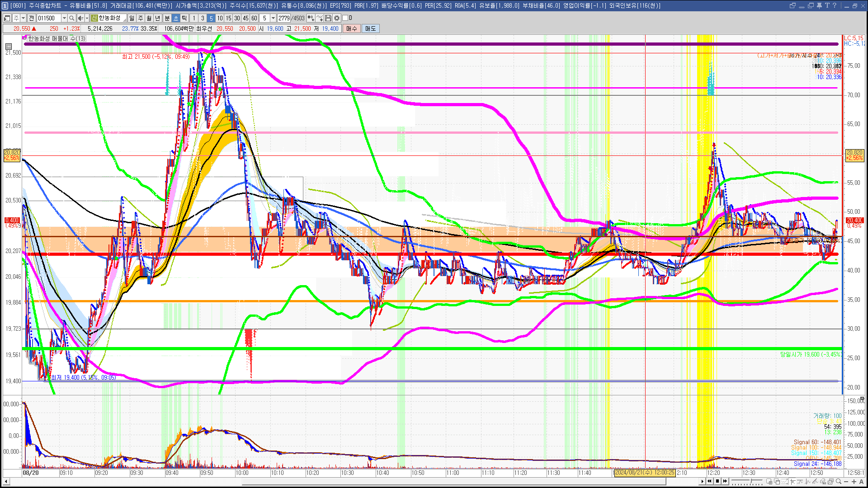Screen dimensions: 868x488
Task: Click the save chart floppy disk icon
Action: click(328, 18)
